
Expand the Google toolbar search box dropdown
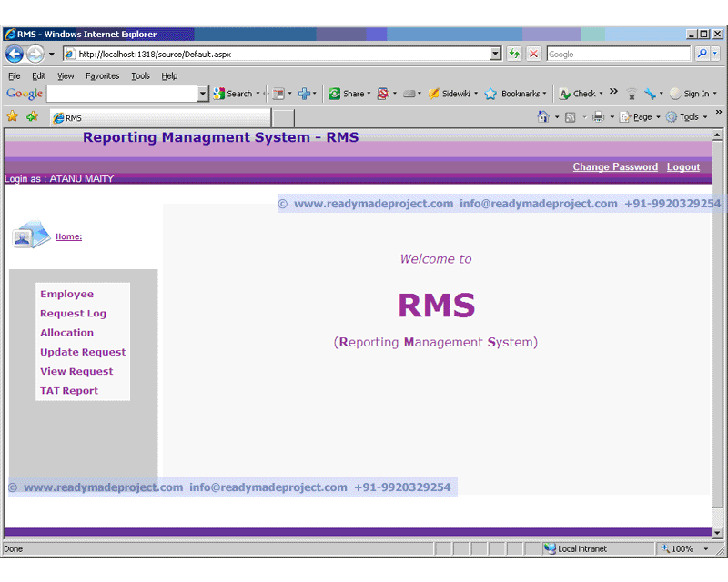coord(202,94)
